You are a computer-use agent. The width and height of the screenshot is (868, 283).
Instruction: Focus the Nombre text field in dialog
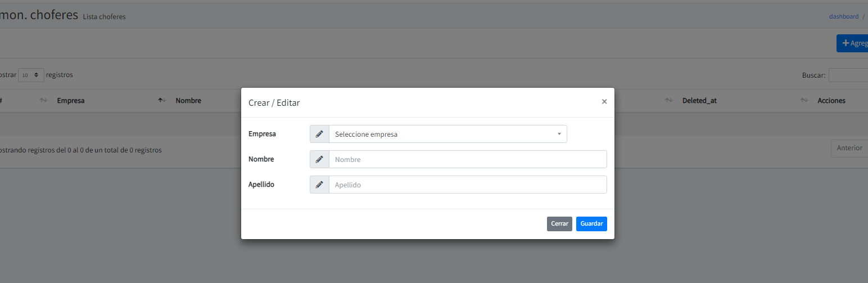[467, 159]
